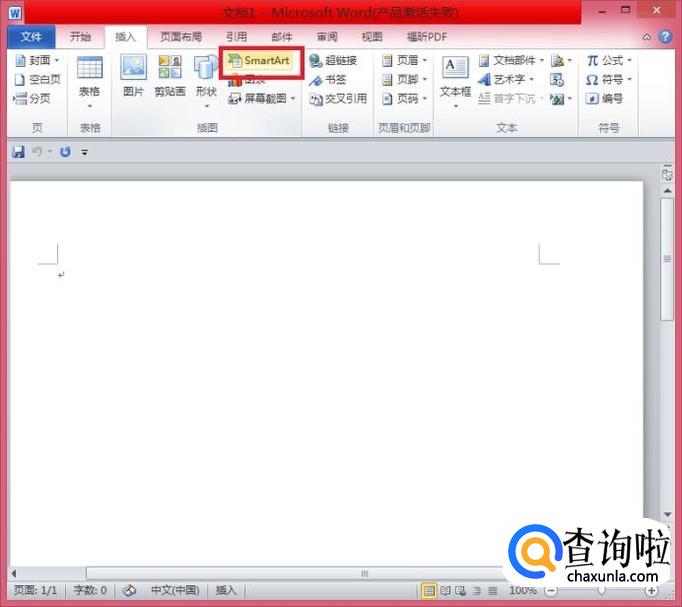
Task: Select the 插入 Insert ribbon tab
Action: click(x=126, y=37)
